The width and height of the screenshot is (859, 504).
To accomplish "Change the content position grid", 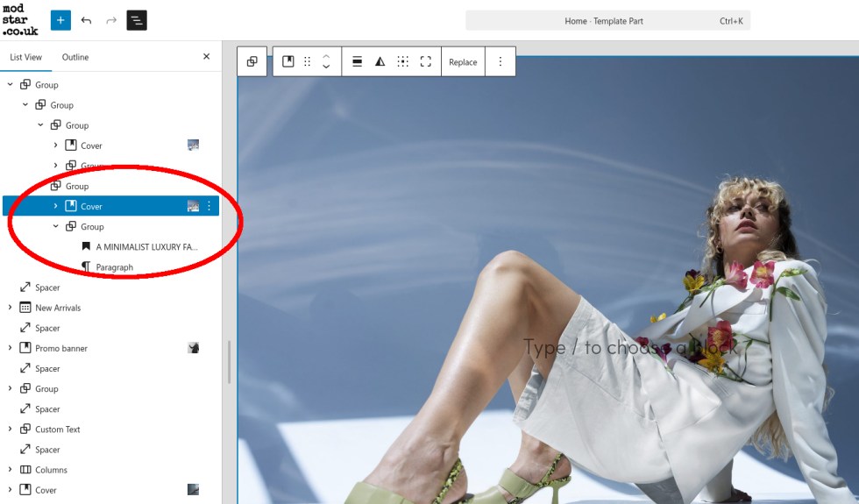I will coord(402,61).
